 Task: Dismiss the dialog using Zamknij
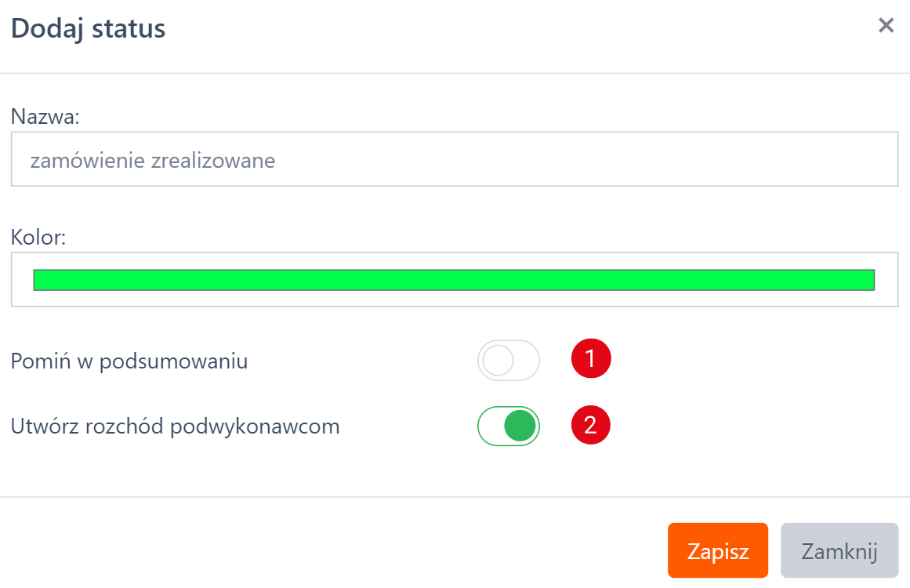pyautogui.click(x=839, y=550)
